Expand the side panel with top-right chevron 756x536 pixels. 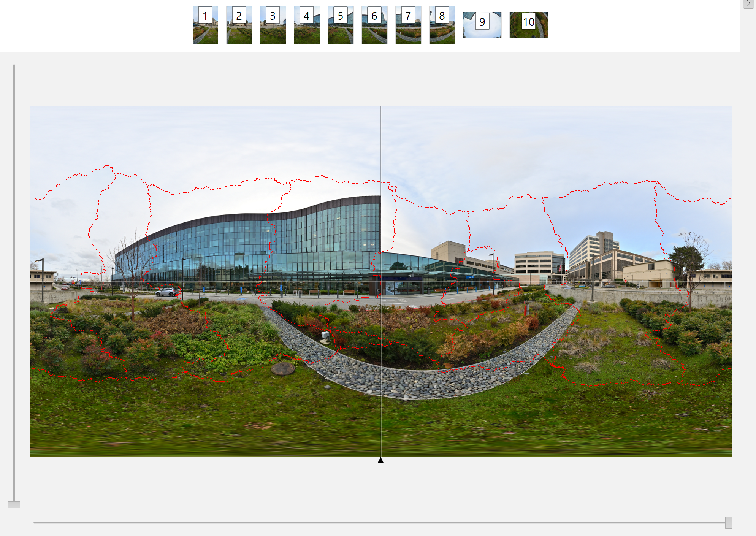(748, 4)
